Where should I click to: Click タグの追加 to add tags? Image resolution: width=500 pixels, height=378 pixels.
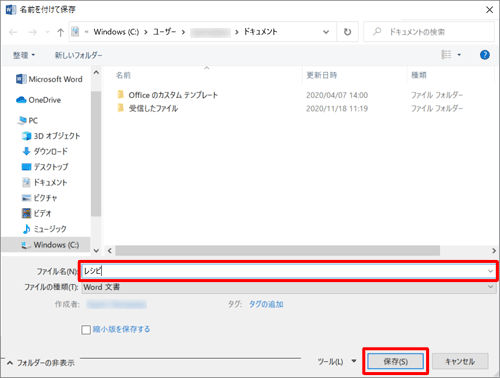pos(266,304)
